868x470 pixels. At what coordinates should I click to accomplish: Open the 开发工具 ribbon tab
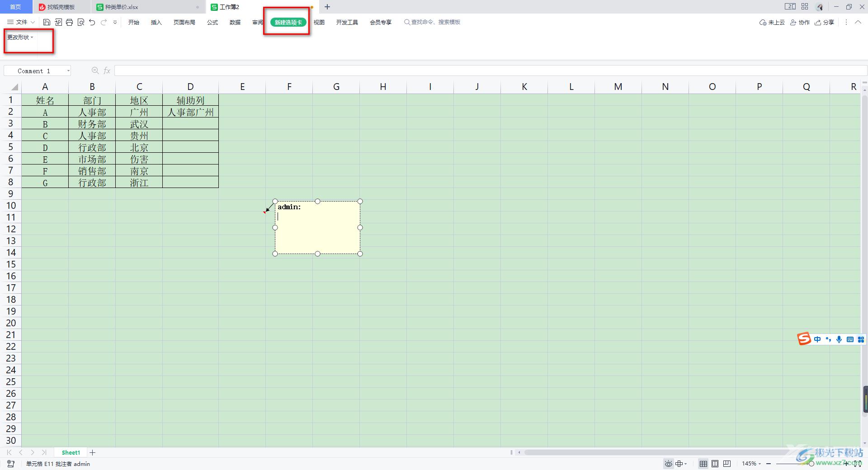coord(347,22)
